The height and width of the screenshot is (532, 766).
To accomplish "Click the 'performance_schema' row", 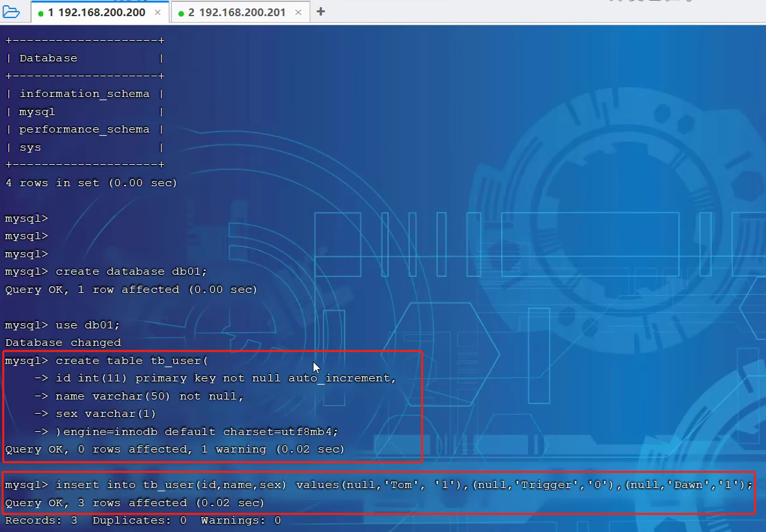I will coord(85,129).
